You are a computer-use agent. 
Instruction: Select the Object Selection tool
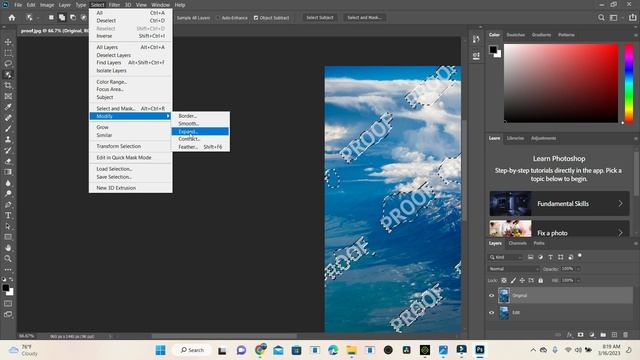[8, 75]
